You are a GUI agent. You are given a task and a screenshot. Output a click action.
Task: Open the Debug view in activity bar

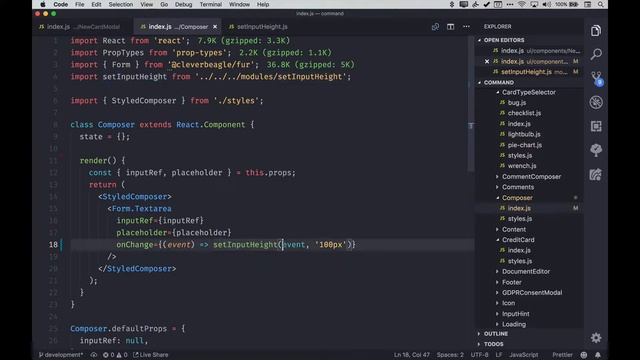596,102
